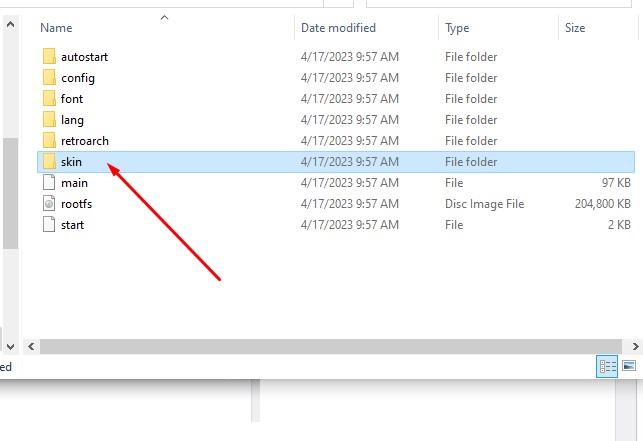Click the Name column header
Screen dimensions: 643x441
56,28
